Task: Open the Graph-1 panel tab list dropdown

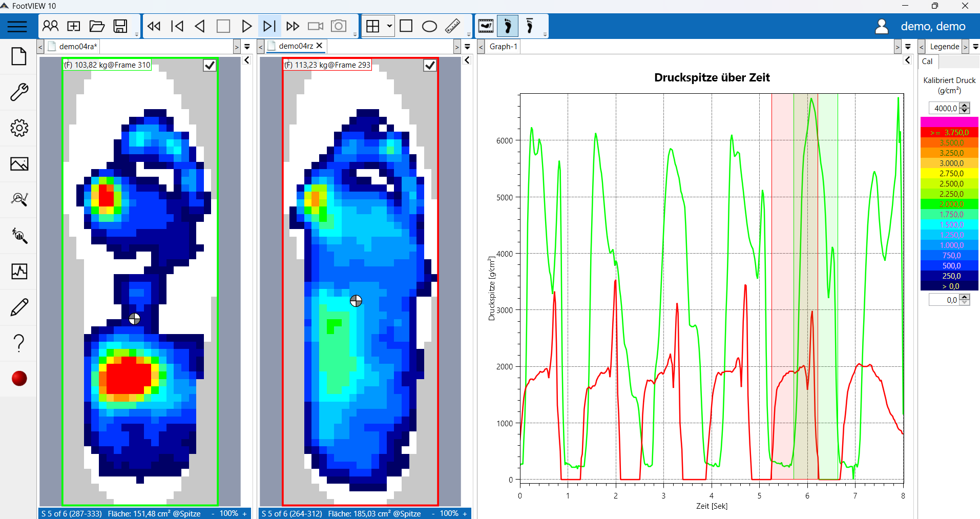Action: [908, 47]
